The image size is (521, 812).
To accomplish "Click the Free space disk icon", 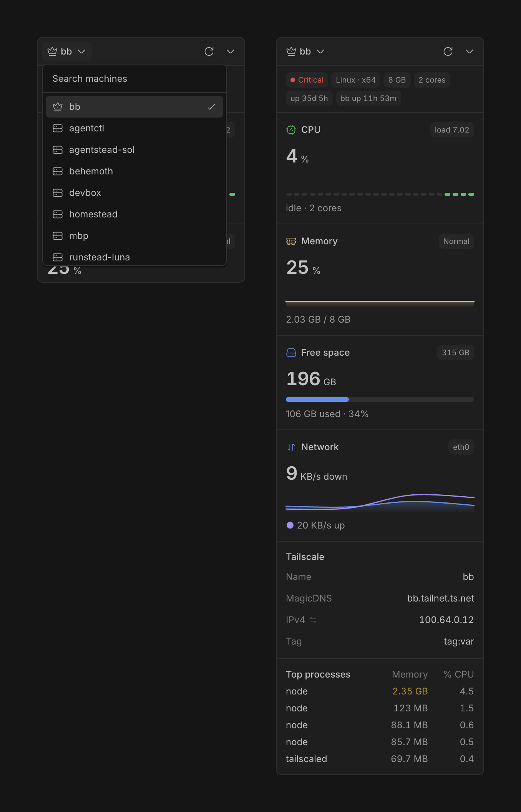I will click(x=291, y=353).
